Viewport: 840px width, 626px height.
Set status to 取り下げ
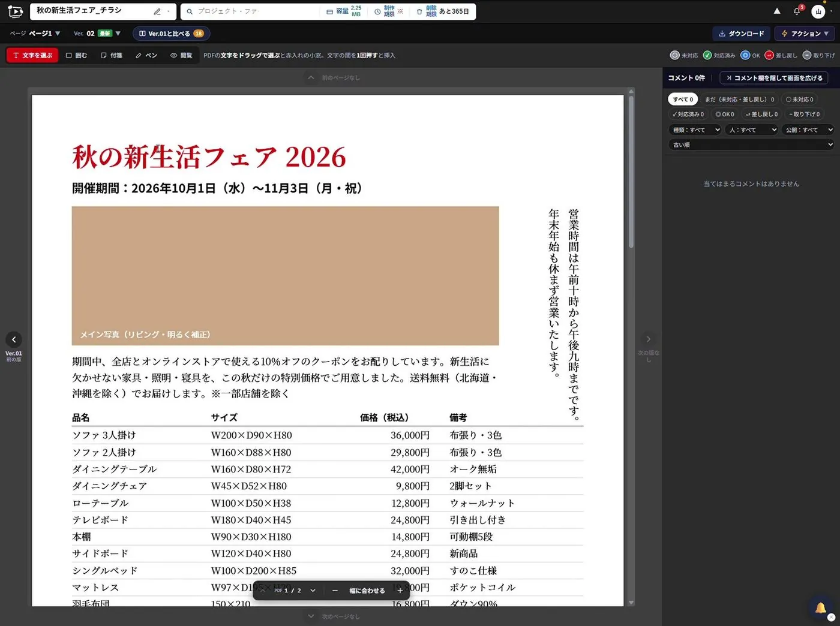point(818,55)
